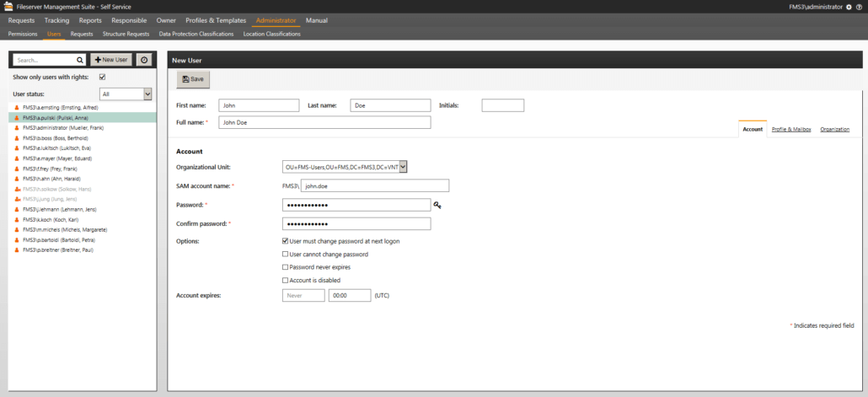Select the Administrator menu

pos(276,20)
